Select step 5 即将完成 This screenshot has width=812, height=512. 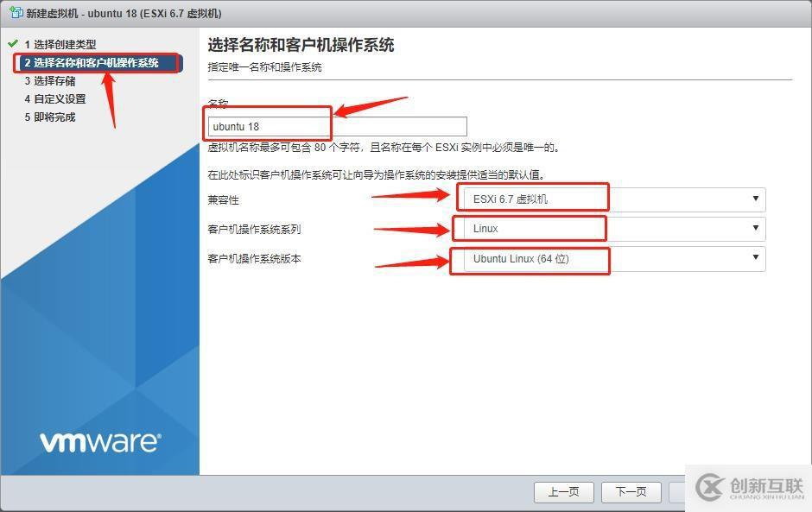(50, 117)
